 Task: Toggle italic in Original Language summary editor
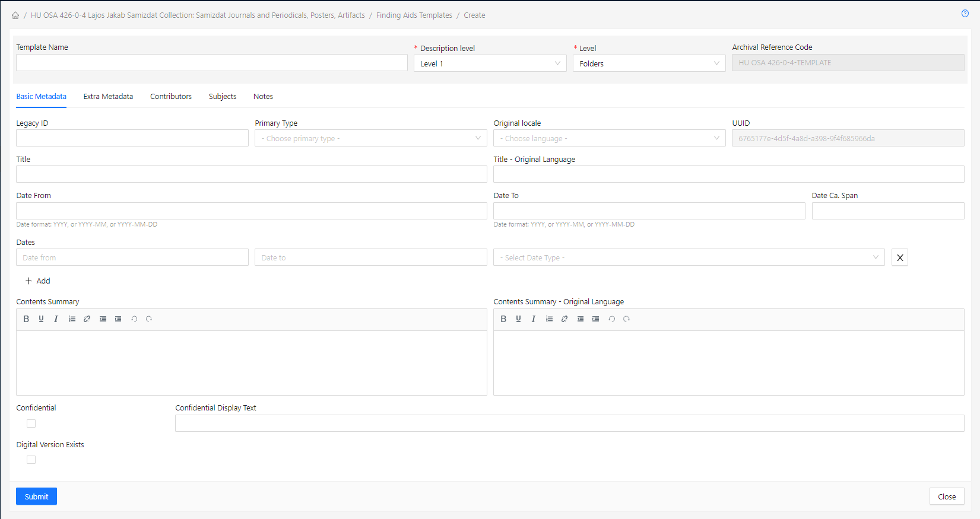click(534, 319)
